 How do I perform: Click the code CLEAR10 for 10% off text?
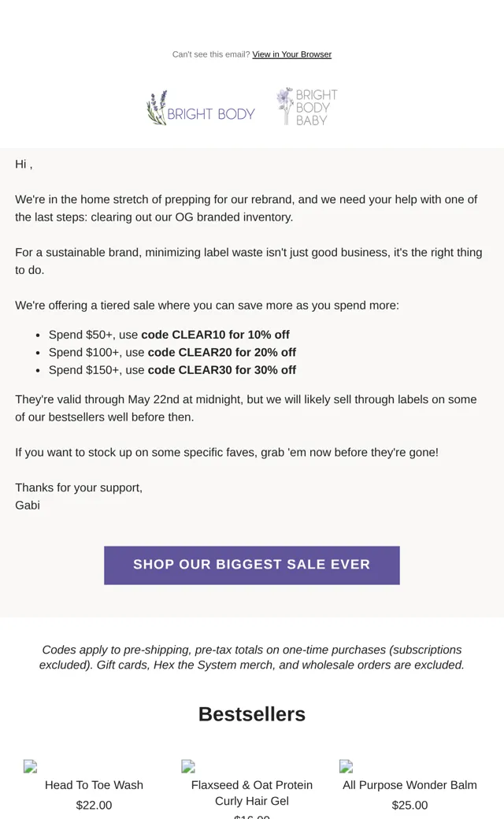215,334
